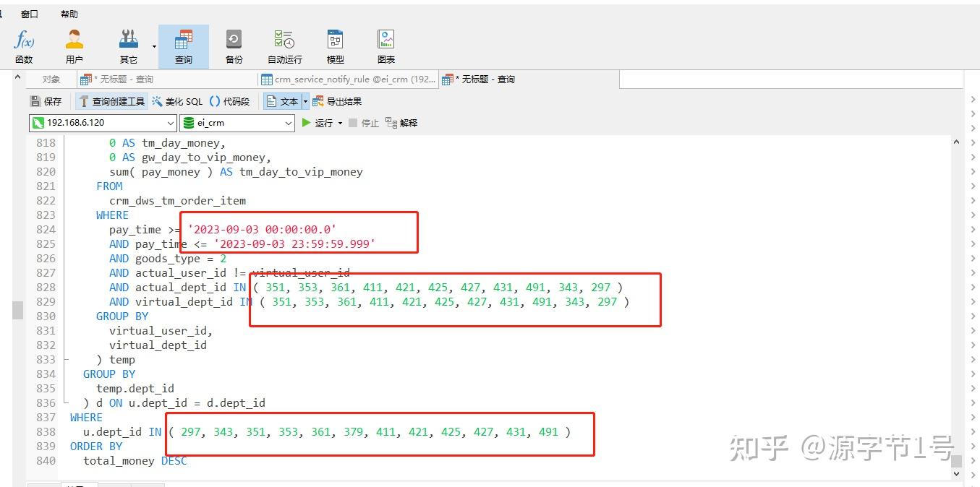Open the 备份 (Backup) toolbar icon
980x487 pixels.
[x=234, y=46]
